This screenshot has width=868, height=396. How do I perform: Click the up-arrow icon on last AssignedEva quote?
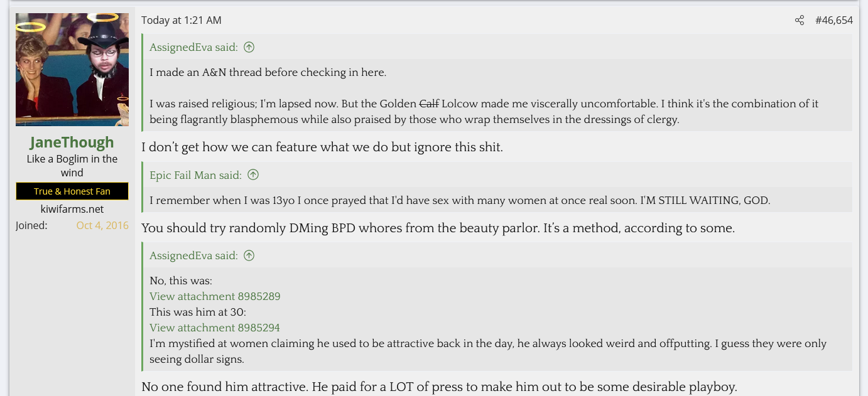click(x=249, y=255)
